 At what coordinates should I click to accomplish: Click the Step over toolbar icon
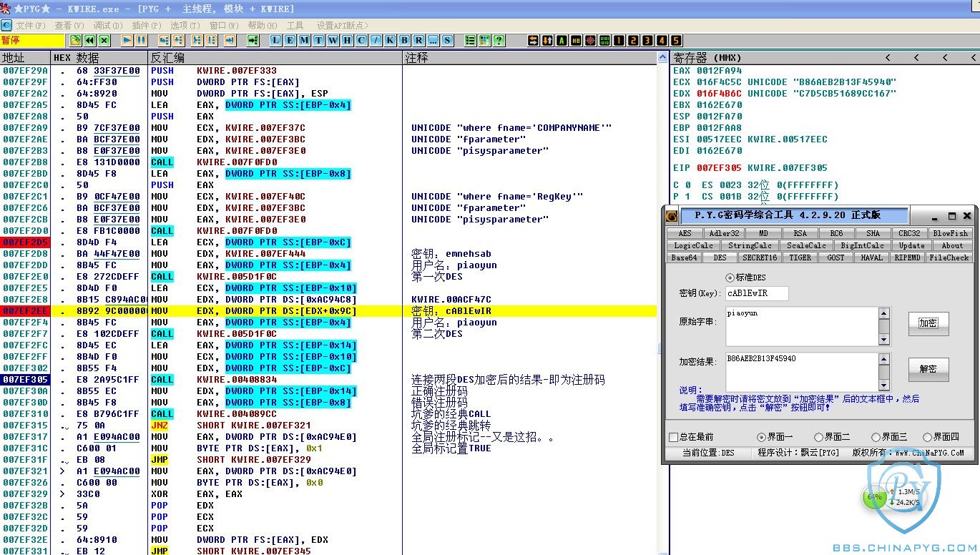point(179,41)
